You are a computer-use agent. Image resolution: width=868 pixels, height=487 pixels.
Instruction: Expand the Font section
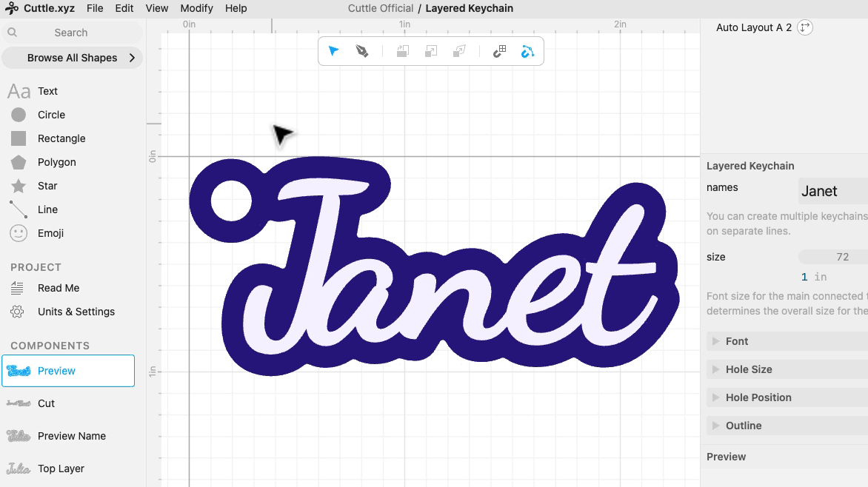787,341
